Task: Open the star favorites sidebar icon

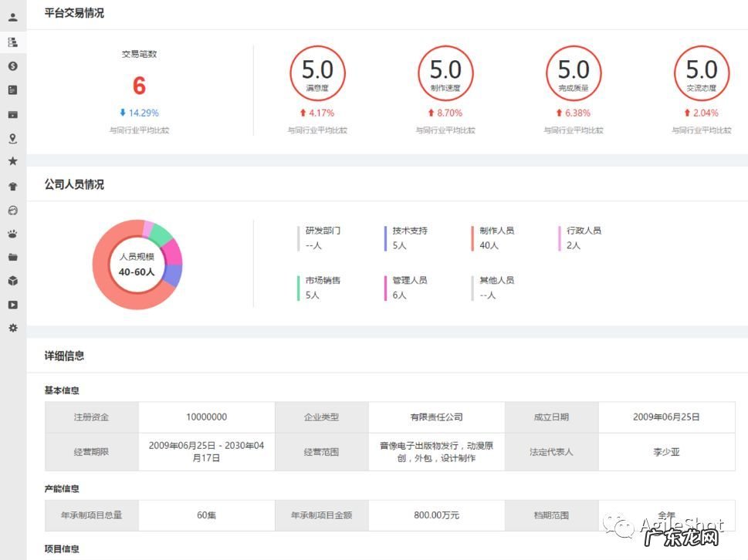Action: tap(12, 161)
